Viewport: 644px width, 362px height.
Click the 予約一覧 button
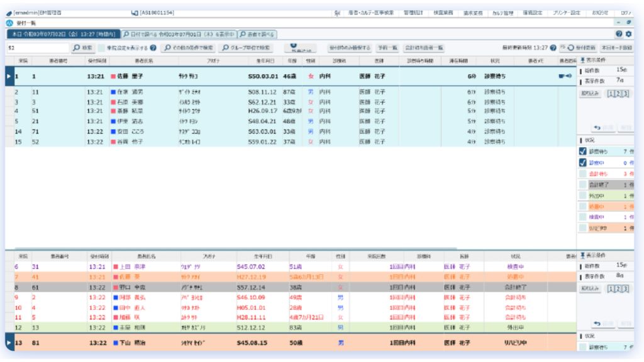[x=386, y=48]
